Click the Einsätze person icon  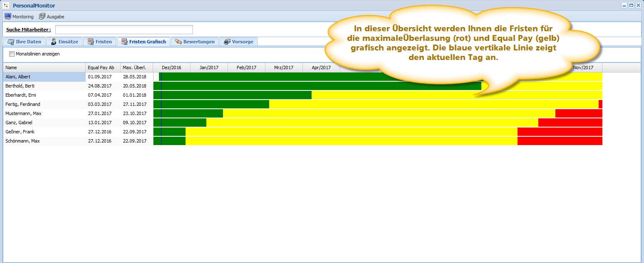pyautogui.click(x=54, y=42)
